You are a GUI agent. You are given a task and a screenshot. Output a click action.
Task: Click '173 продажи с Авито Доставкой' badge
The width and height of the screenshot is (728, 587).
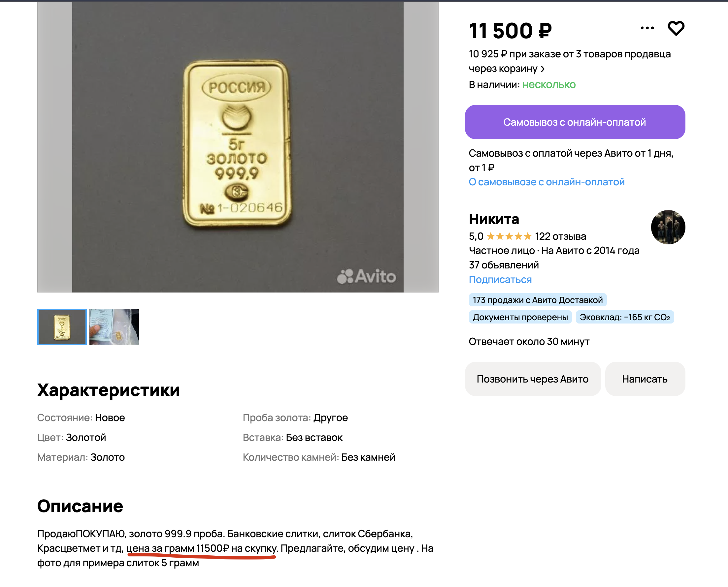point(537,300)
